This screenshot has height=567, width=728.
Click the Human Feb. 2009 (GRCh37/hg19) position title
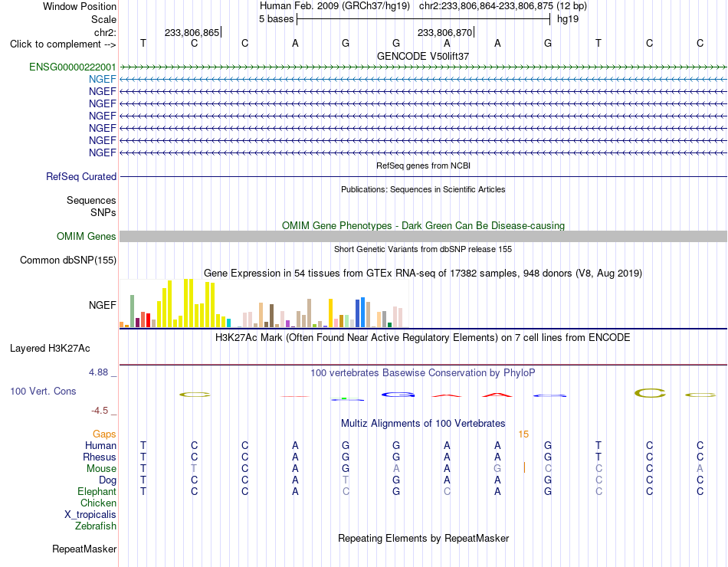tap(335, 6)
